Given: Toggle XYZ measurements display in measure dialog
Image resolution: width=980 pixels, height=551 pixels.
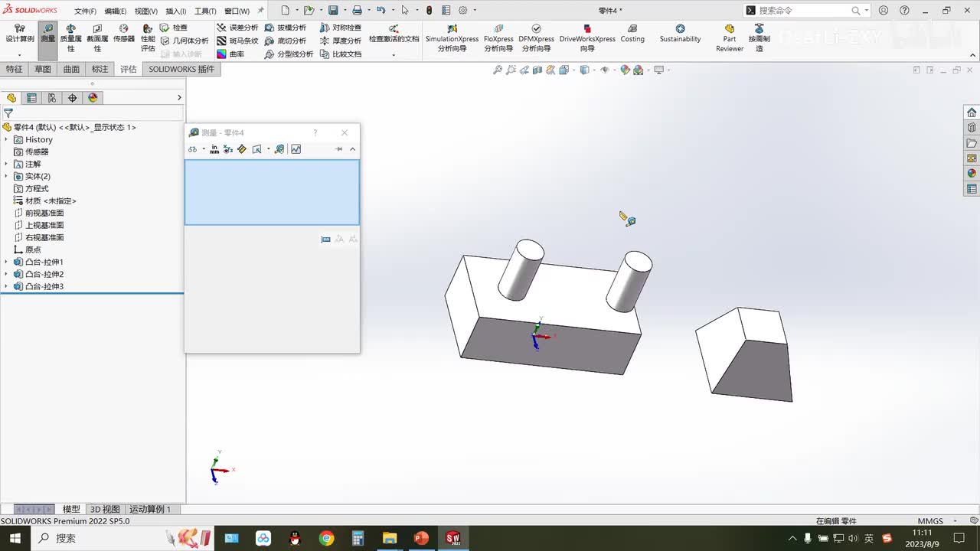Looking at the screenshot, I should [x=228, y=149].
